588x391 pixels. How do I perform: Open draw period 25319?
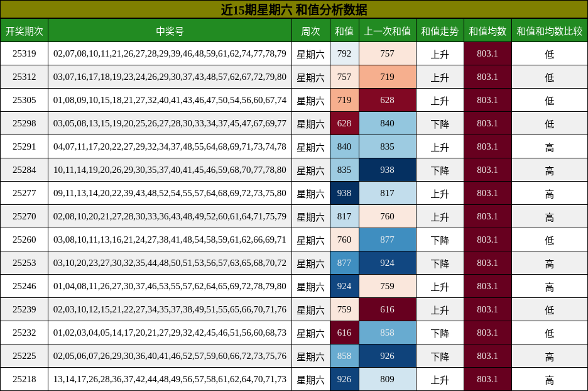pos(24,55)
